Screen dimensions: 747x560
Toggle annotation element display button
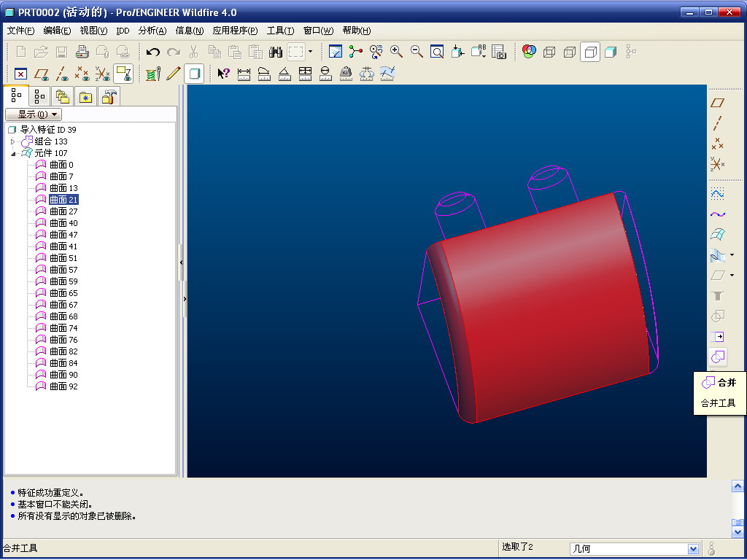(123, 74)
